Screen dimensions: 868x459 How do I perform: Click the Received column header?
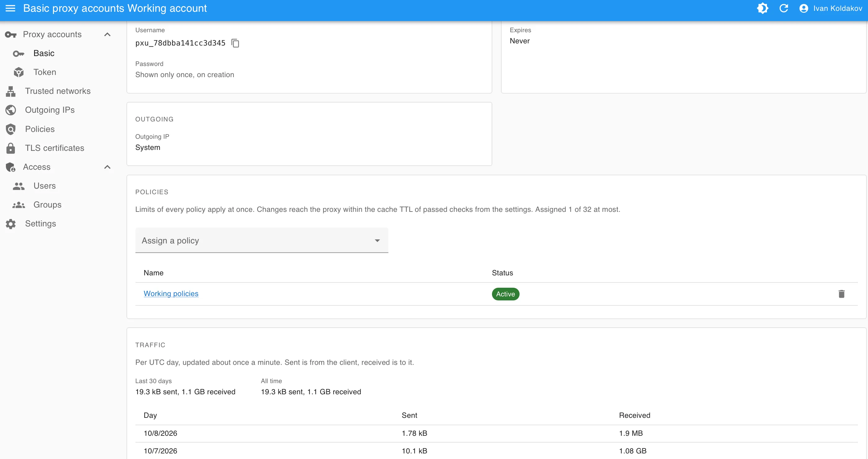point(635,415)
